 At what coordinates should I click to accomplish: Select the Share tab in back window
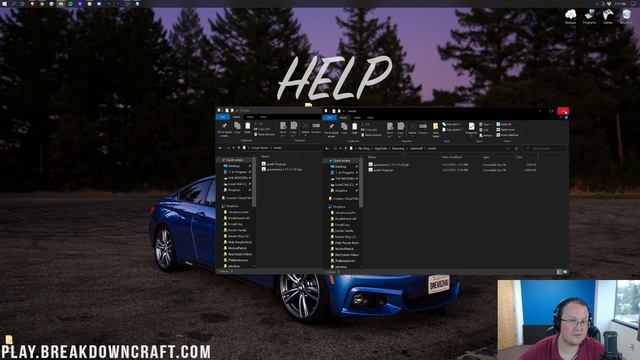pyautogui.click(x=250, y=117)
